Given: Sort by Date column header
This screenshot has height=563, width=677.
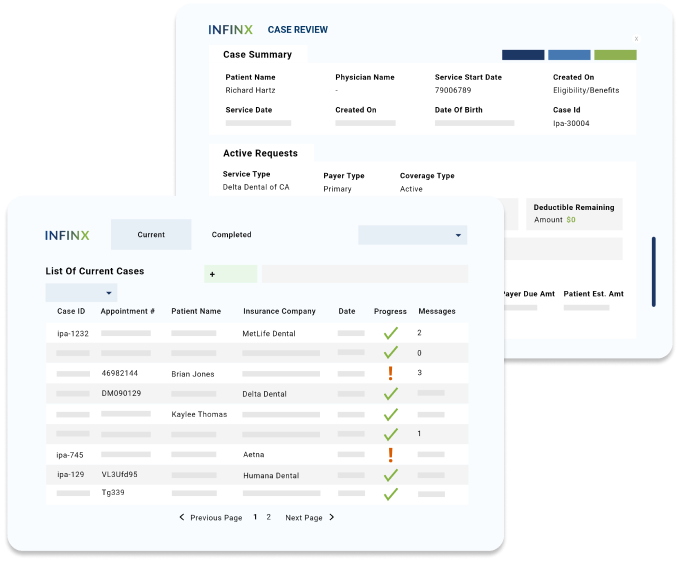Looking at the screenshot, I should (347, 311).
